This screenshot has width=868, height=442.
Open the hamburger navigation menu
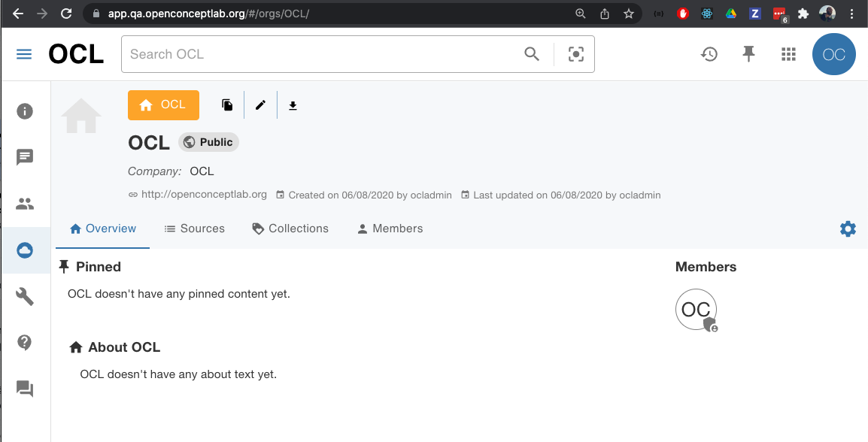[23, 53]
